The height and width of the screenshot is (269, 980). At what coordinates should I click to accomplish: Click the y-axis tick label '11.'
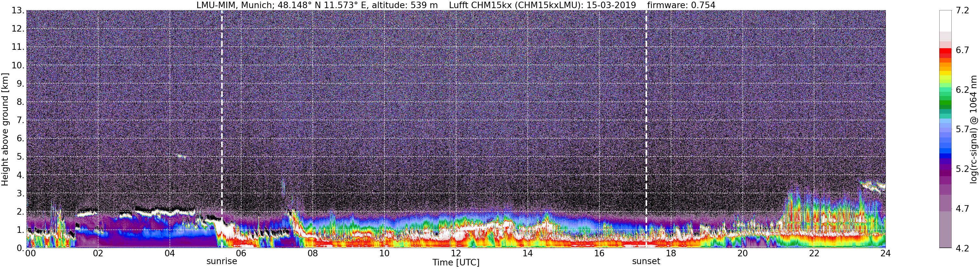pos(18,47)
